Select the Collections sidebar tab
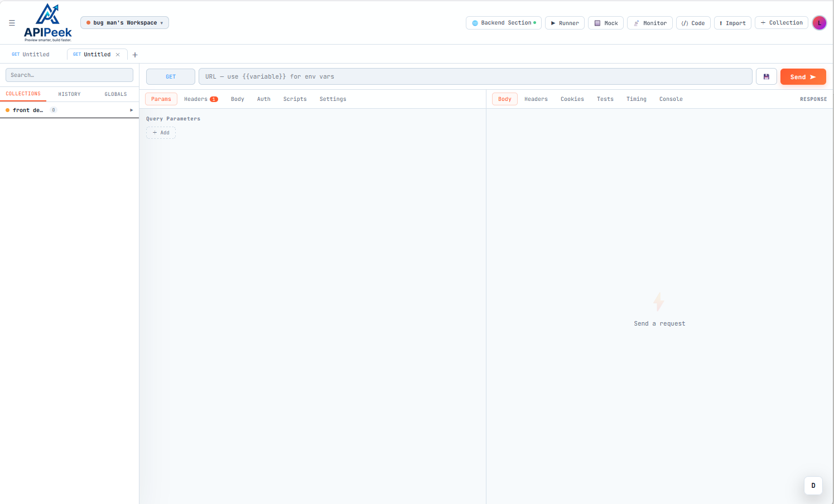Viewport: 834px width, 504px height. [x=23, y=94]
